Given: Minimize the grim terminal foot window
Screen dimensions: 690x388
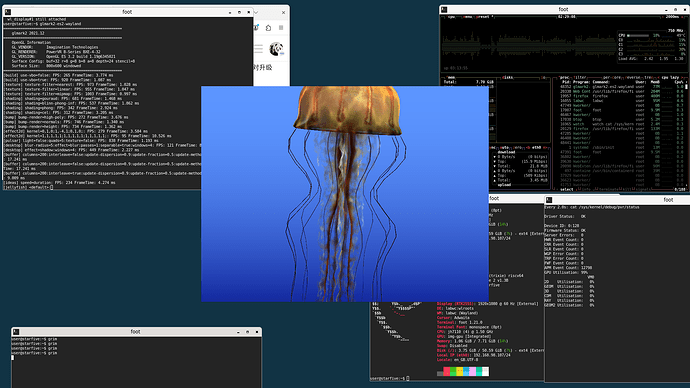Looking at the screenshot, I should [x=238, y=332].
